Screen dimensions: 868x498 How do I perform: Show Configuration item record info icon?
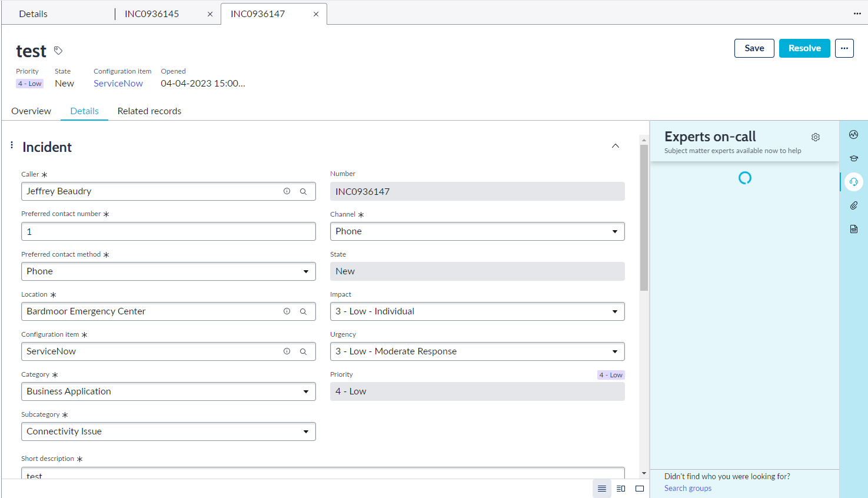coord(287,351)
